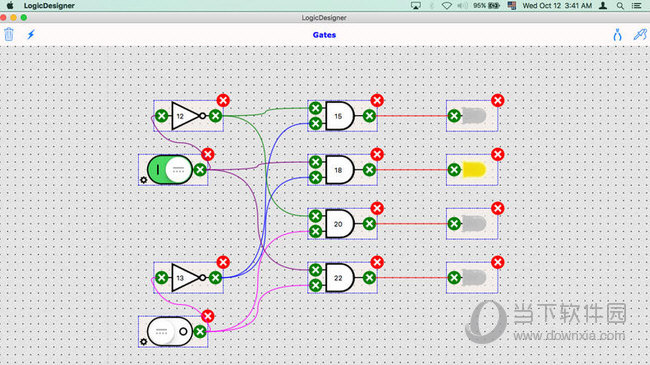Click input pin of LED after gate 15

tap(454, 116)
